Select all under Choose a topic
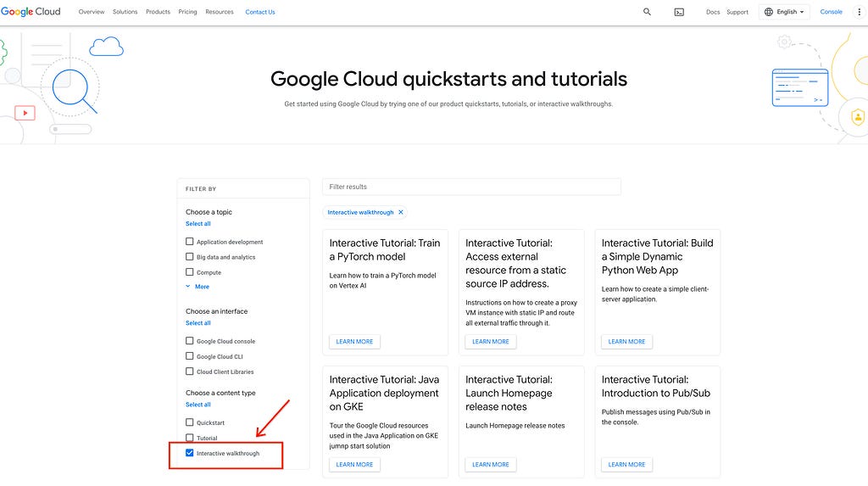The height and width of the screenshot is (486, 868). (198, 224)
